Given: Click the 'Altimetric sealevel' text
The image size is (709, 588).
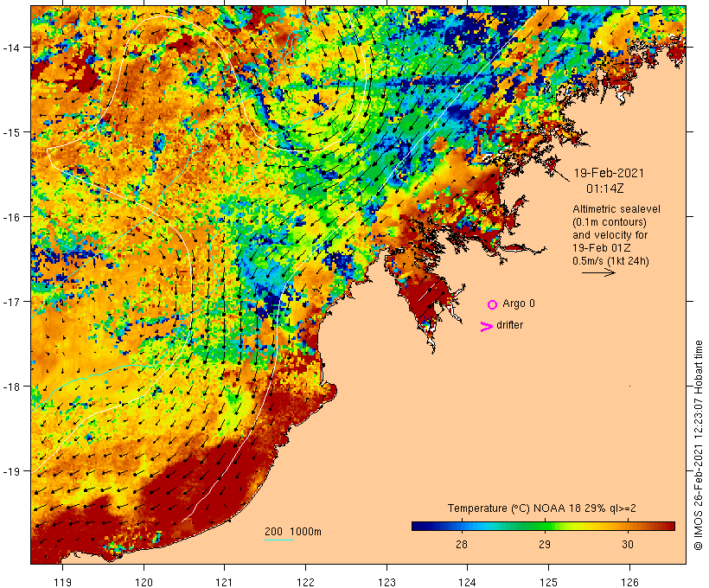Looking at the screenshot, I should (x=616, y=209).
